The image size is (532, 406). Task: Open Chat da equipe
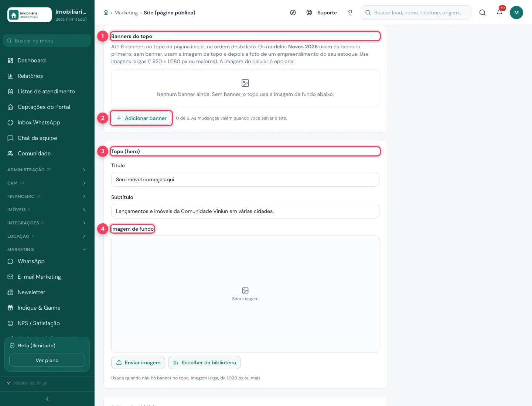(x=47, y=138)
